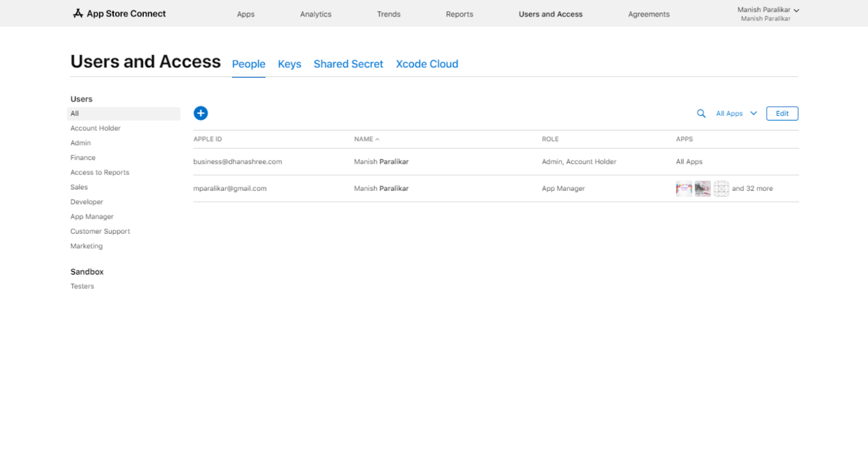Click the APPLE ID column header
The image size is (868, 466).
pyautogui.click(x=208, y=139)
